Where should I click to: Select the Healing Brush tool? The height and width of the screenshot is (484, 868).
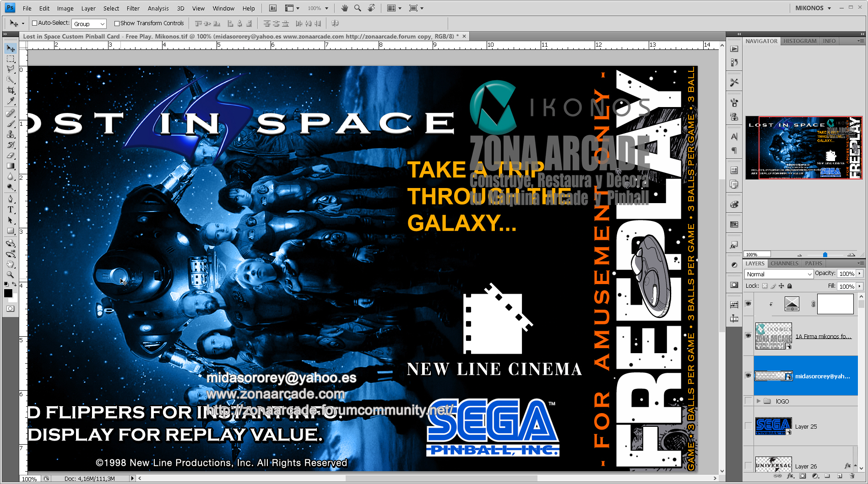pyautogui.click(x=11, y=113)
